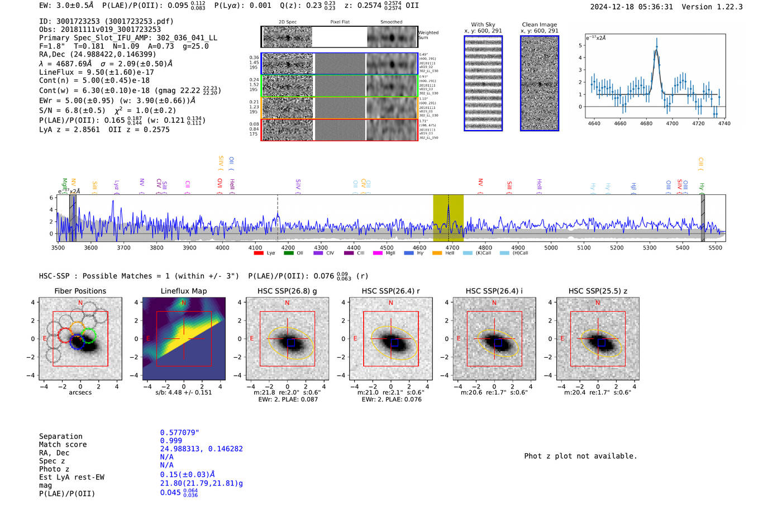Open the HSC SSP(25.5) z image
Image resolution: width=782 pixels, height=532 pixels.
[x=598, y=339]
